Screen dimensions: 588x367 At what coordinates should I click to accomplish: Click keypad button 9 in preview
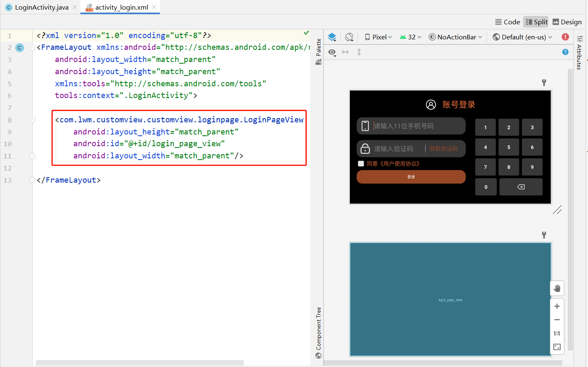532,167
